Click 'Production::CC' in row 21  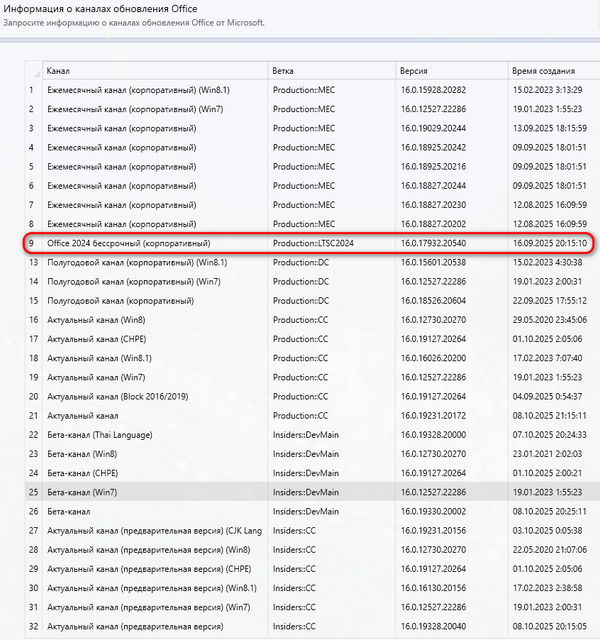click(x=331, y=416)
